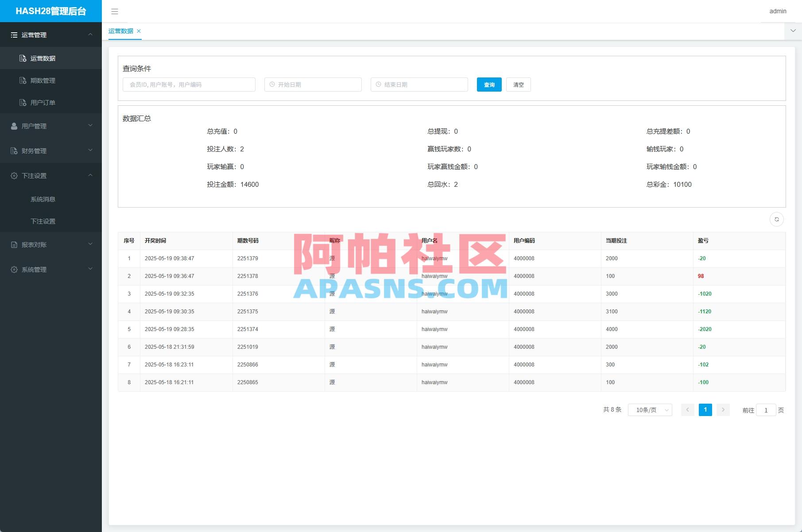Viewport: 802px width, 532px height.
Task: Collapse the sidebar via the hamburger icon
Action: click(x=115, y=11)
